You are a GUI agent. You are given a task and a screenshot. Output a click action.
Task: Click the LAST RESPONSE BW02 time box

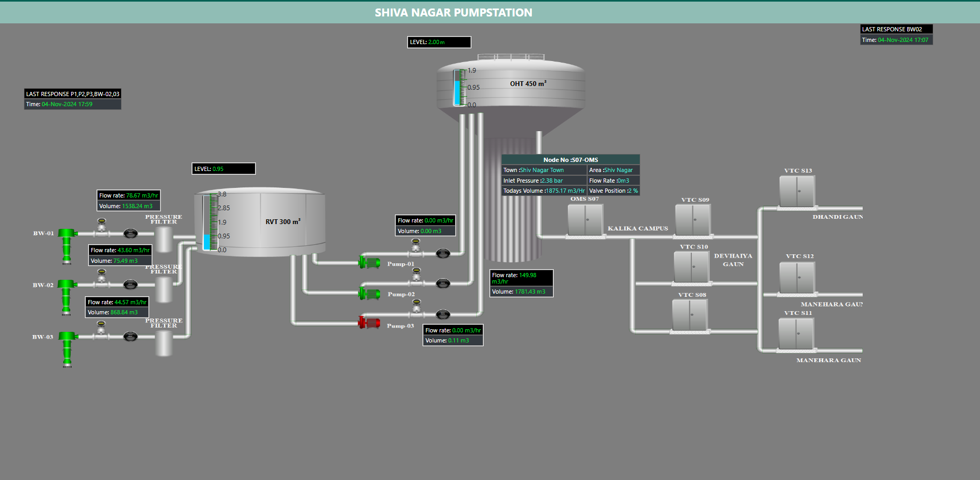click(x=896, y=40)
